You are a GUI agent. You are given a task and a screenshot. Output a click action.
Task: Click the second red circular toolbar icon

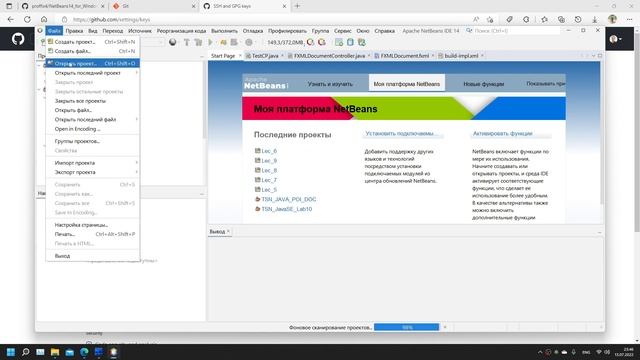click(x=322, y=42)
